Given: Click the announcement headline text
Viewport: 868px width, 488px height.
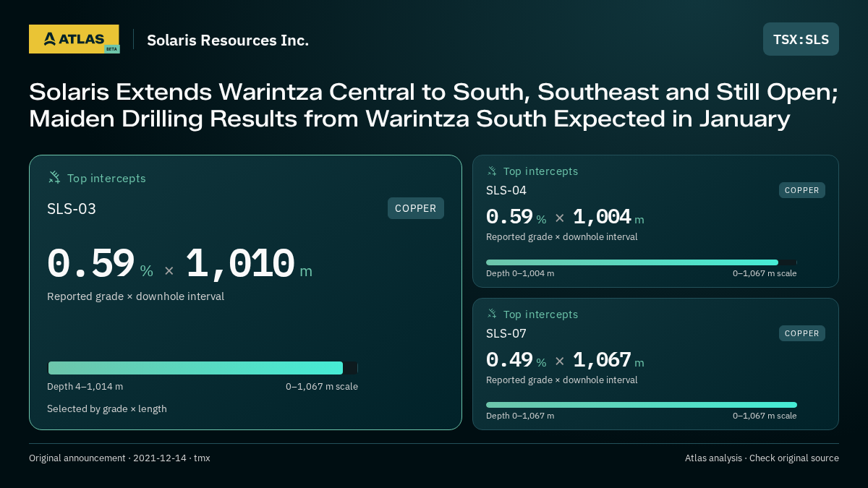Looking at the screenshot, I should (433, 105).
